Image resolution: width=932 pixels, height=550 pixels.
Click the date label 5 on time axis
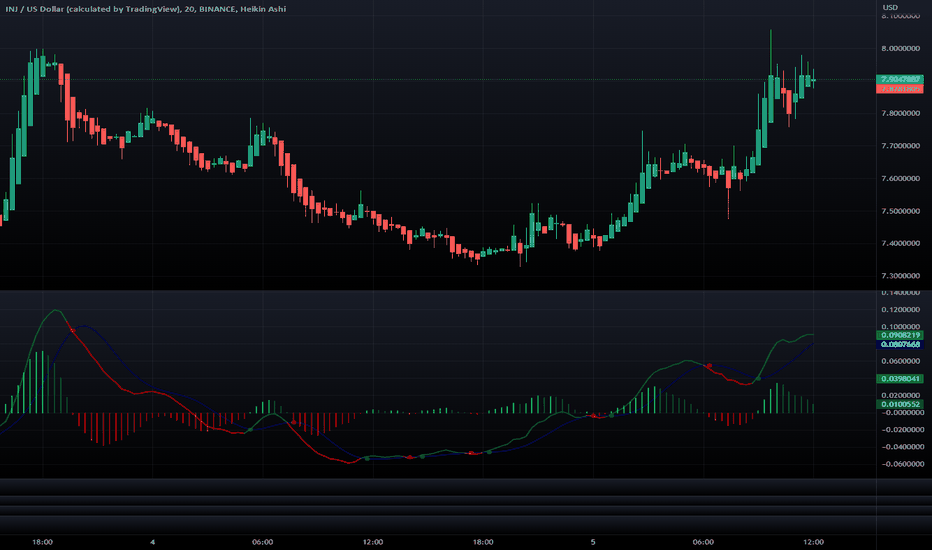[593, 542]
